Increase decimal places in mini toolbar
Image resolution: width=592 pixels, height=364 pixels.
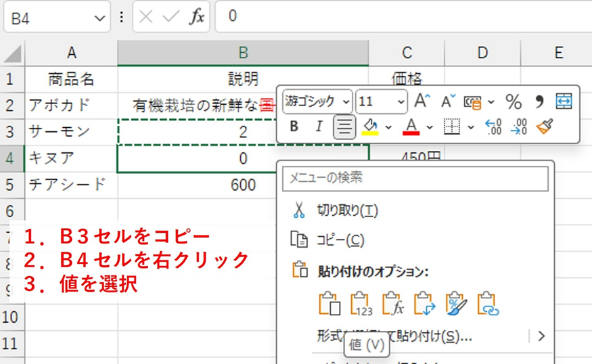coord(493,127)
